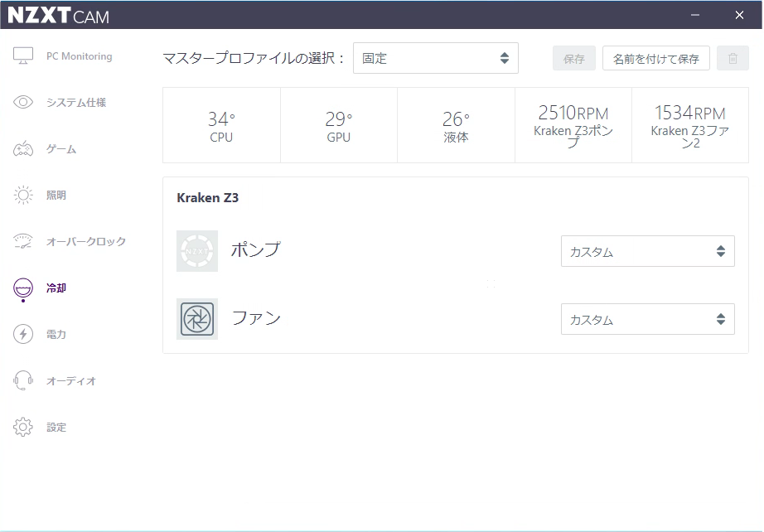Go to システム仕様 section

click(x=76, y=102)
